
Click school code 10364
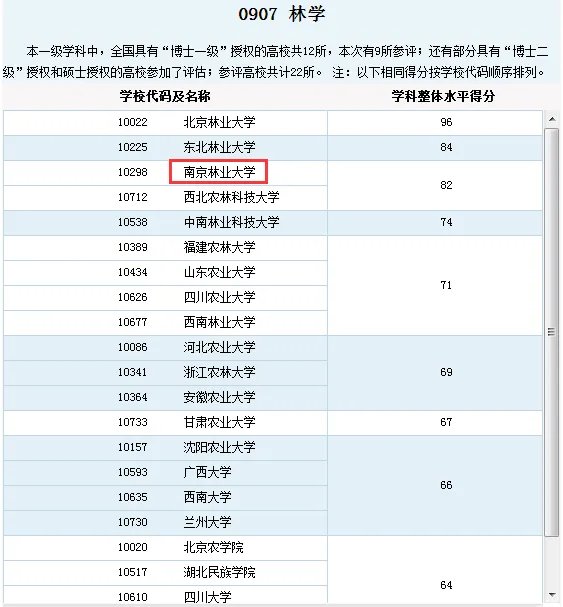(x=133, y=397)
